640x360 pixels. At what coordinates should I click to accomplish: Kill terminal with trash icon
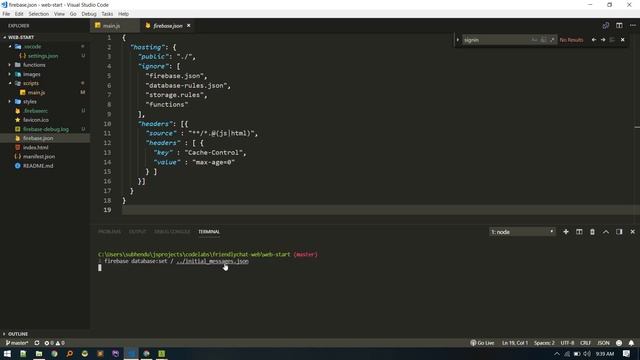[x=592, y=232]
